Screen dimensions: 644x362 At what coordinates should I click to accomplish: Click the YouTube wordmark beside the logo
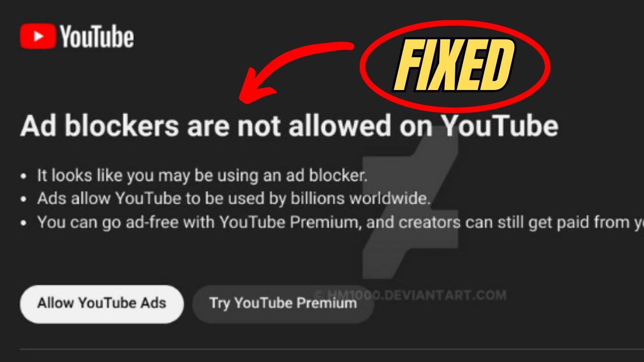click(97, 37)
